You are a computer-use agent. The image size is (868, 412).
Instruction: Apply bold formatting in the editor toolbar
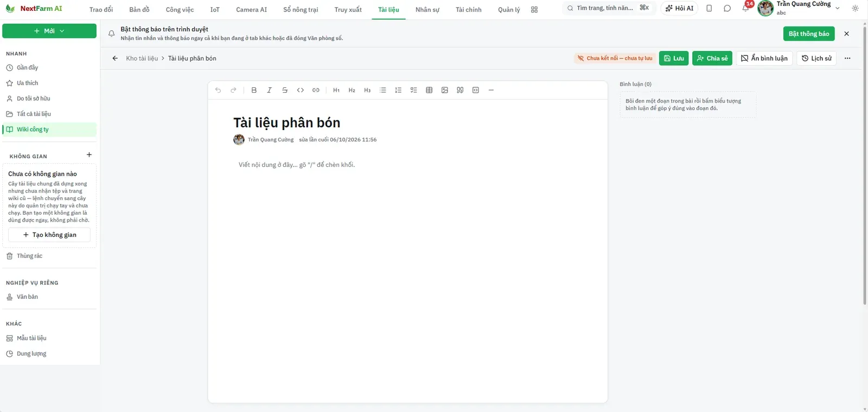(x=254, y=90)
